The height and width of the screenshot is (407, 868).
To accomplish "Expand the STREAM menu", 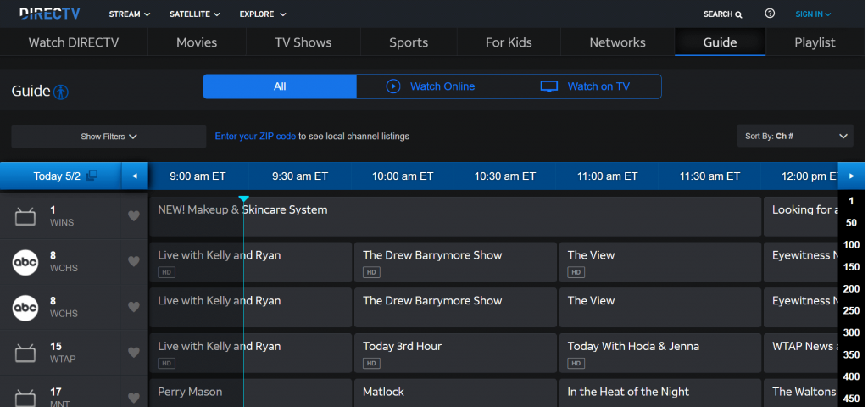I will click(x=130, y=14).
